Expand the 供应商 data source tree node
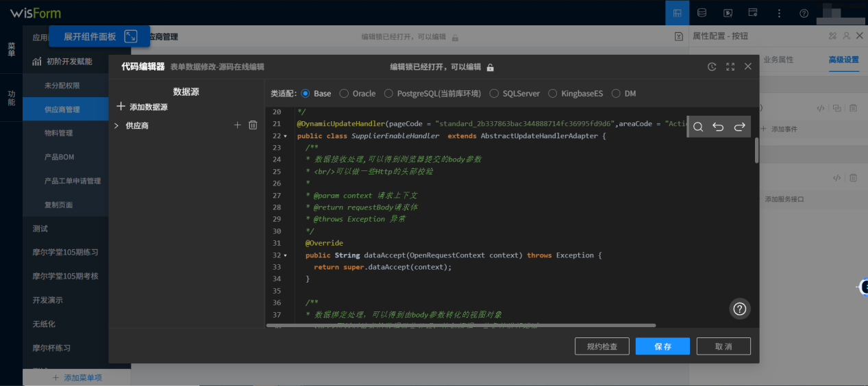 pos(116,126)
